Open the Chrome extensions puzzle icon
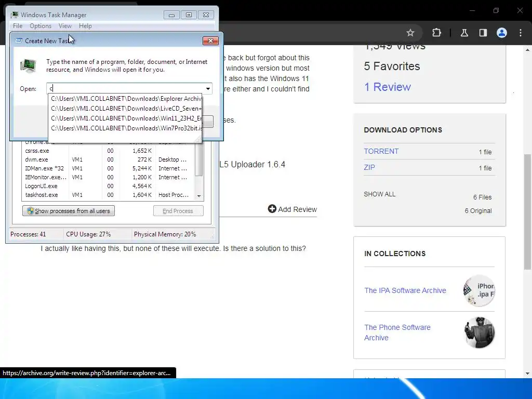532x399 pixels. point(436,33)
